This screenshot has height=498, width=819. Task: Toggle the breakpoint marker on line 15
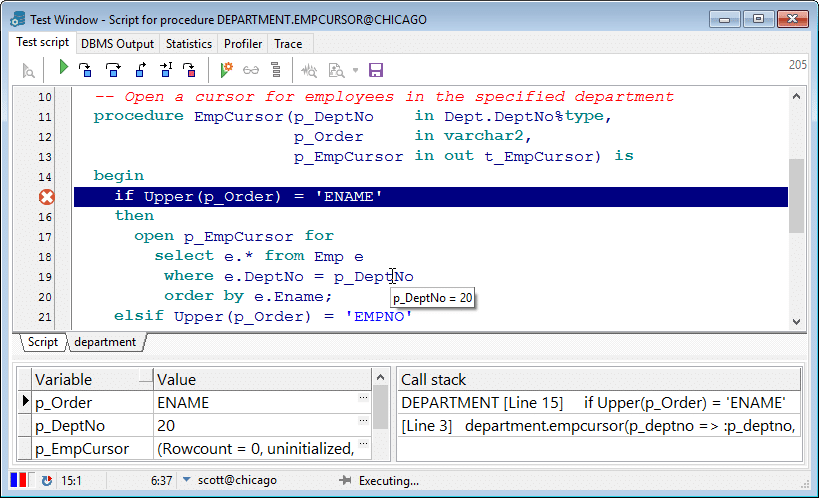pos(46,197)
